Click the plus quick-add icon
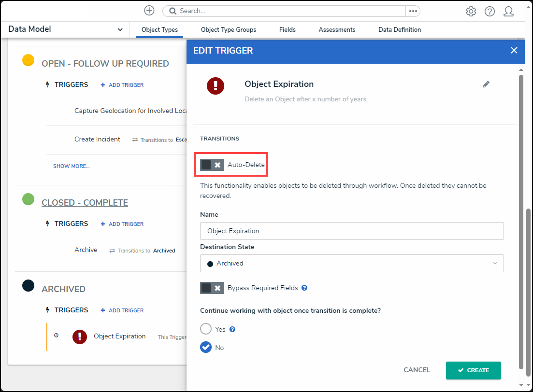Viewport: 533px width, 392px height. [149, 11]
